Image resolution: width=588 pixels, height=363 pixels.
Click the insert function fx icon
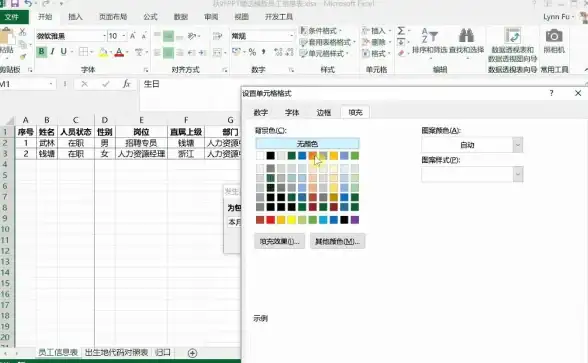[127, 84]
